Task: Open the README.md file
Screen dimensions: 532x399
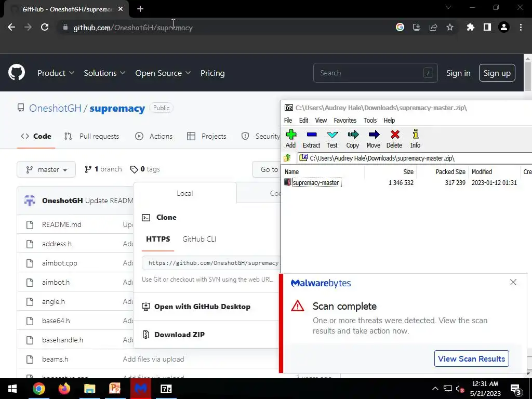Action: [x=62, y=224]
